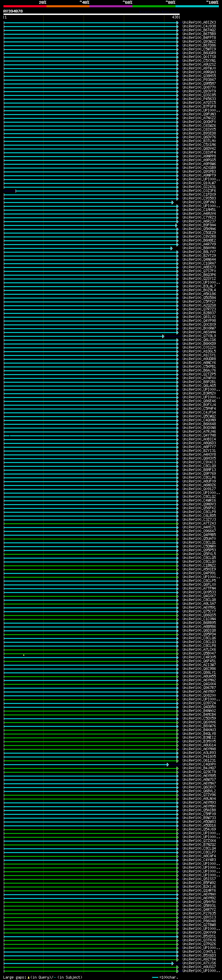
Task: Click the Large gaps legend text
Action: coord(43,977)
